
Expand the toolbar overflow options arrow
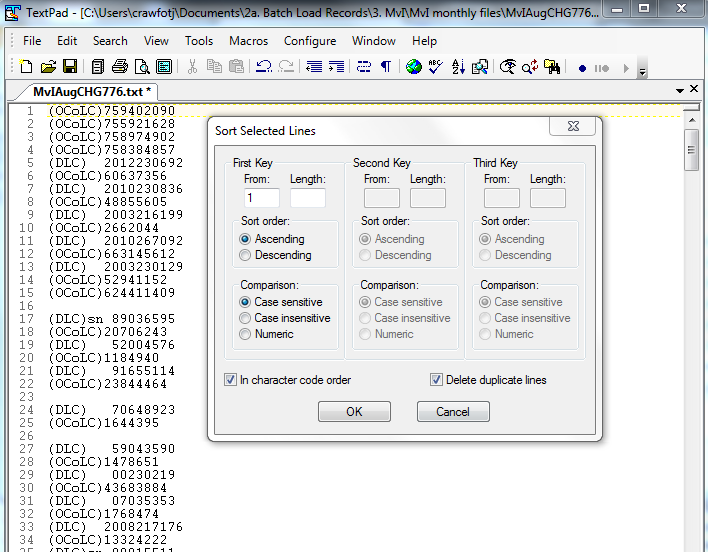coord(643,72)
